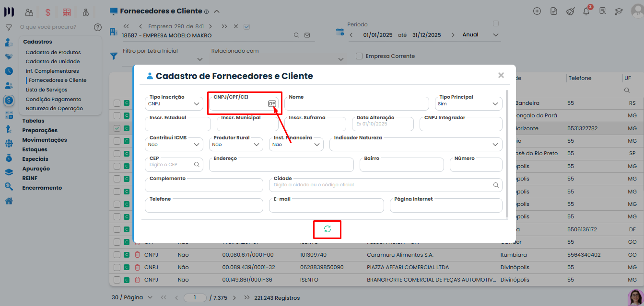Open Lista de Serviços menu item
This screenshot has width=644, height=306.
[x=47, y=90]
